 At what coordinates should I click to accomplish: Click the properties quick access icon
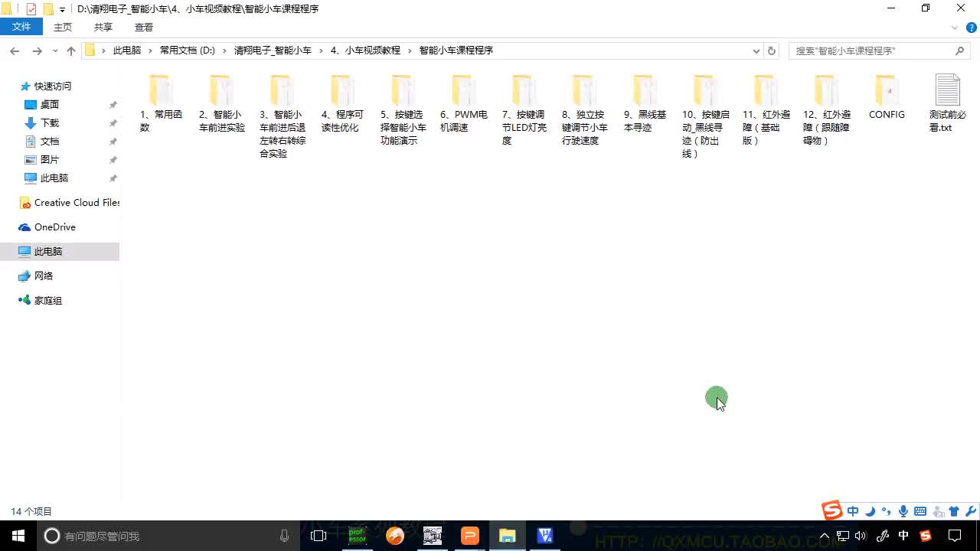pos(31,9)
